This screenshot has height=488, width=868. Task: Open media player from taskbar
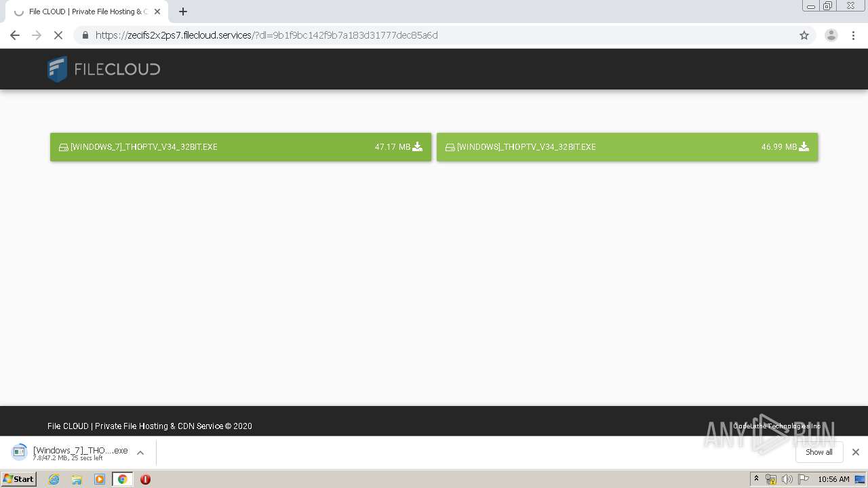point(100,479)
